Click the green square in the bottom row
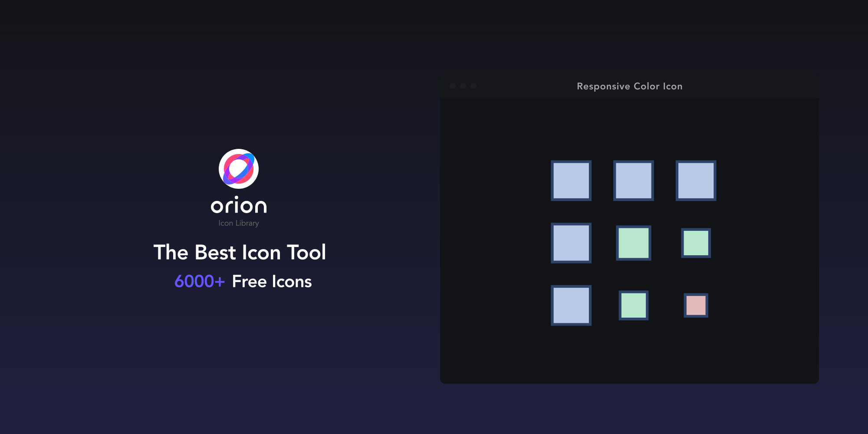Screen dimensions: 868x434 (633, 305)
